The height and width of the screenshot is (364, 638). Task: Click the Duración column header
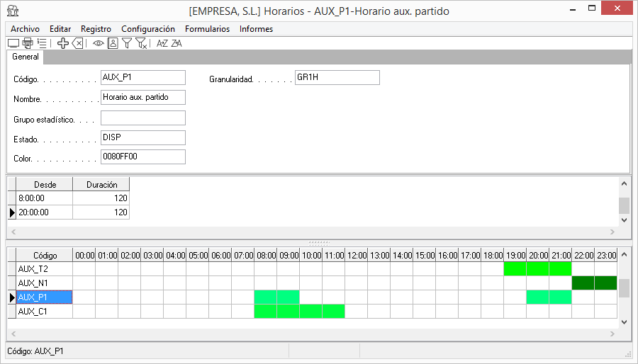pos(101,185)
